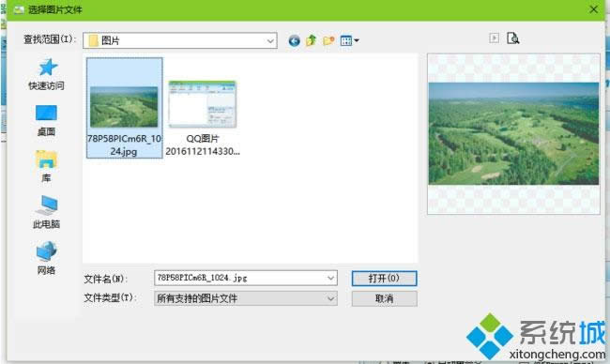This screenshot has width=610, height=364.
Task: Expand the 文件类型 dropdown
Action: (x=330, y=298)
